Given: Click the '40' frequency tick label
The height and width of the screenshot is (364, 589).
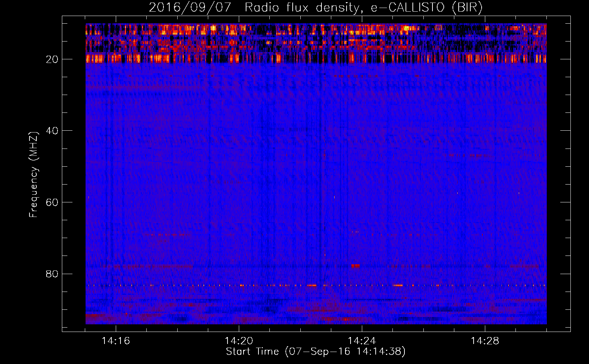Looking at the screenshot, I should click(x=52, y=131).
